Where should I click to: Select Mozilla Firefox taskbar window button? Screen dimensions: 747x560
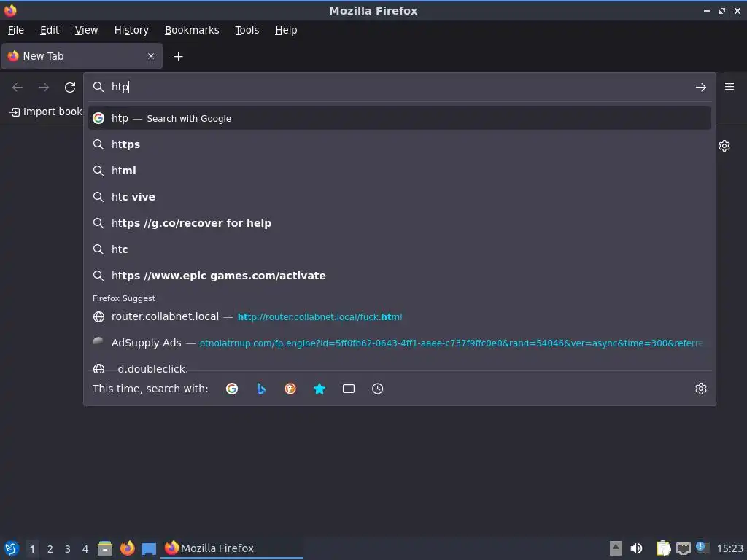[x=233, y=548]
